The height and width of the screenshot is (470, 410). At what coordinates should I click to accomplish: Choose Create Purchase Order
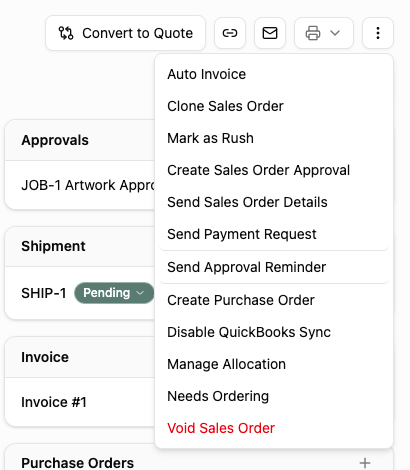274,300
